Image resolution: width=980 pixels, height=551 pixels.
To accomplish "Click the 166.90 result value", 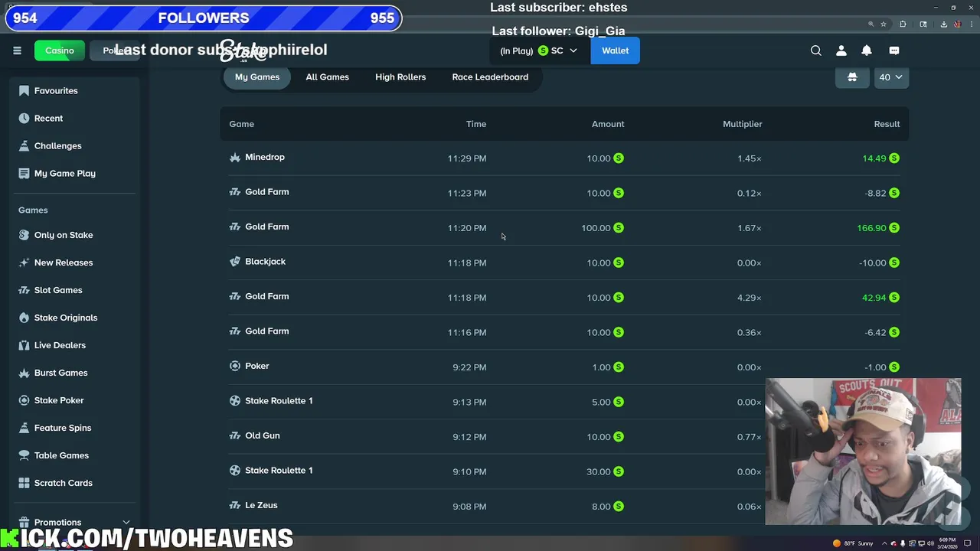I will point(871,228).
